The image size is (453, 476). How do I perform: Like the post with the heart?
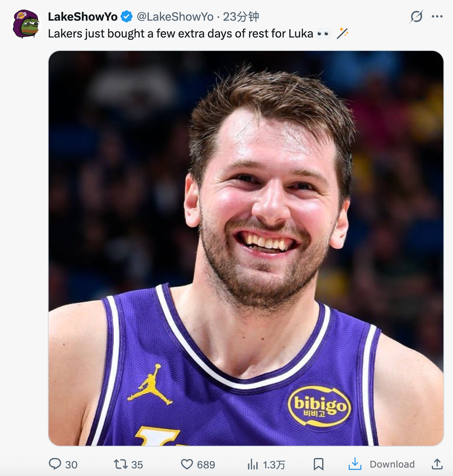187,464
